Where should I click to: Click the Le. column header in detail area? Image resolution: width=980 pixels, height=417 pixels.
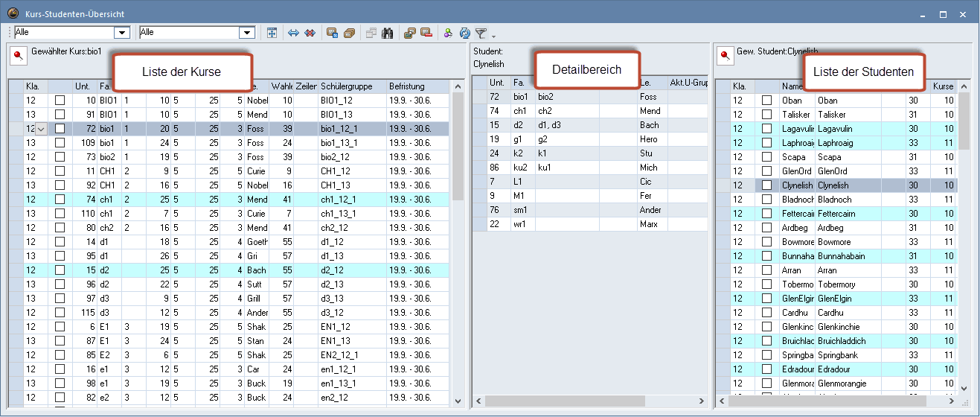pyautogui.click(x=652, y=82)
